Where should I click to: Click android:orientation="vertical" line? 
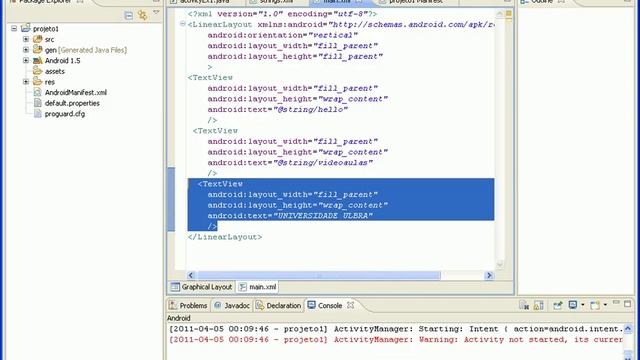pos(282,35)
